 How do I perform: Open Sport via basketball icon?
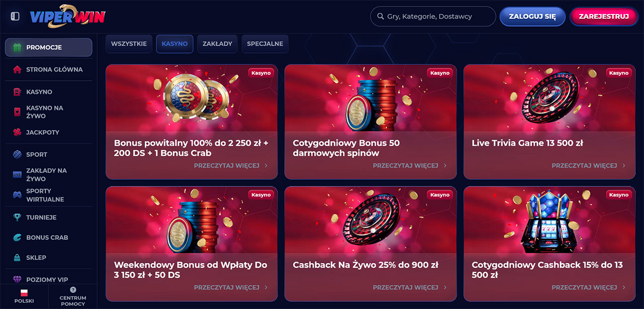click(x=17, y=154)
